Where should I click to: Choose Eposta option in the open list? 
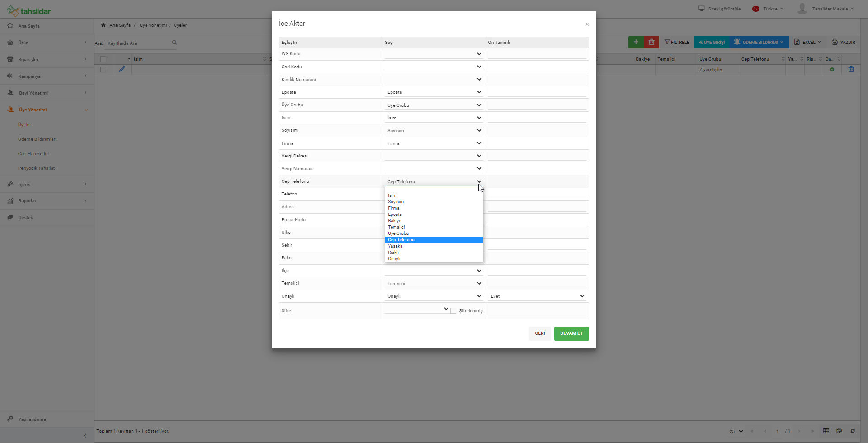coord(434,214)
